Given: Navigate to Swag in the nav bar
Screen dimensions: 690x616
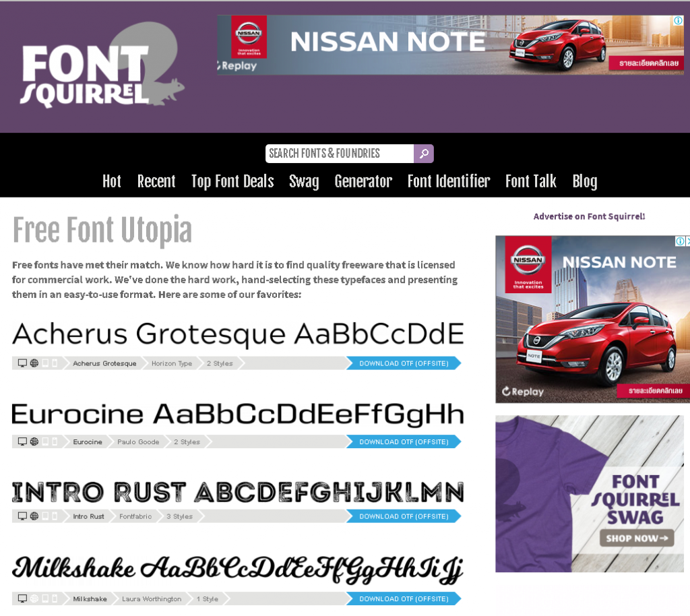Looking at the screenshot, I should (x=304, y=181).
